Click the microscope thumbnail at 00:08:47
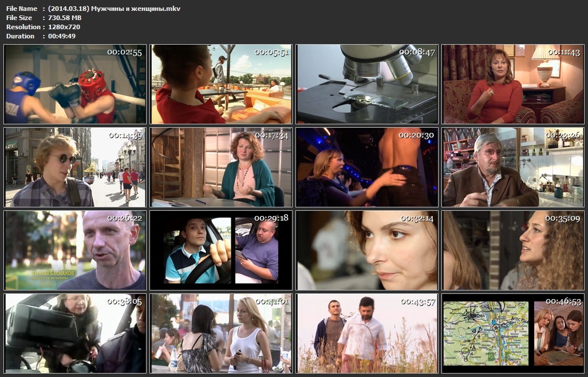 click(367, 84)
